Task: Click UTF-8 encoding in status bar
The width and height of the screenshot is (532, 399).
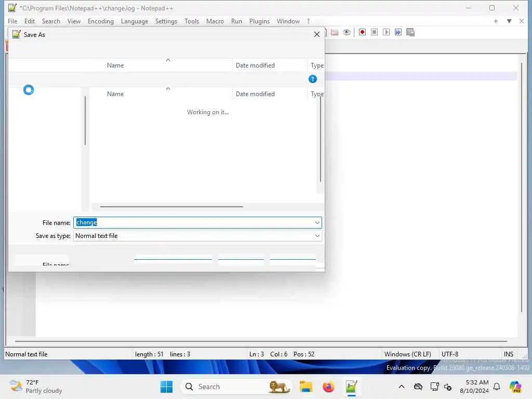Action: click(x=449, y=354)
